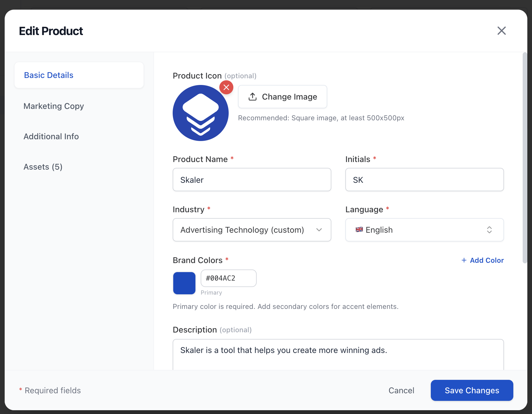Edit the #004AC2 hex color field
The image size is (532, 414).
coord(229,278)
